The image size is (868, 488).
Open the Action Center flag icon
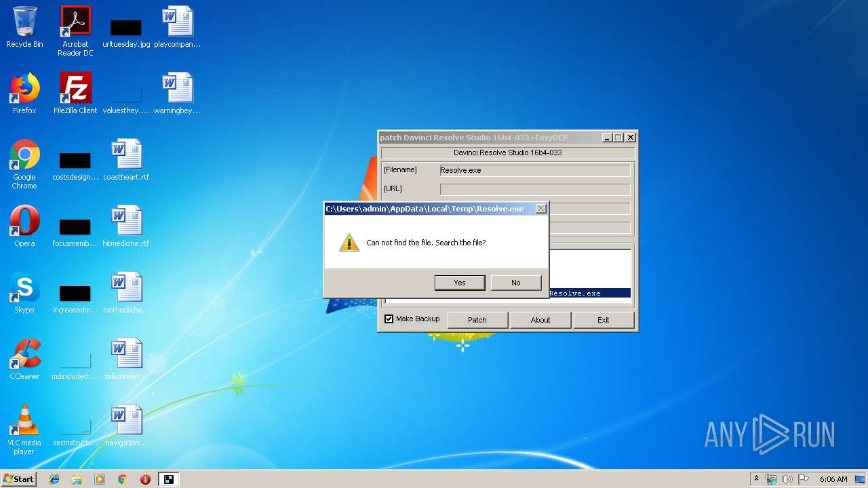pos(804,479)
